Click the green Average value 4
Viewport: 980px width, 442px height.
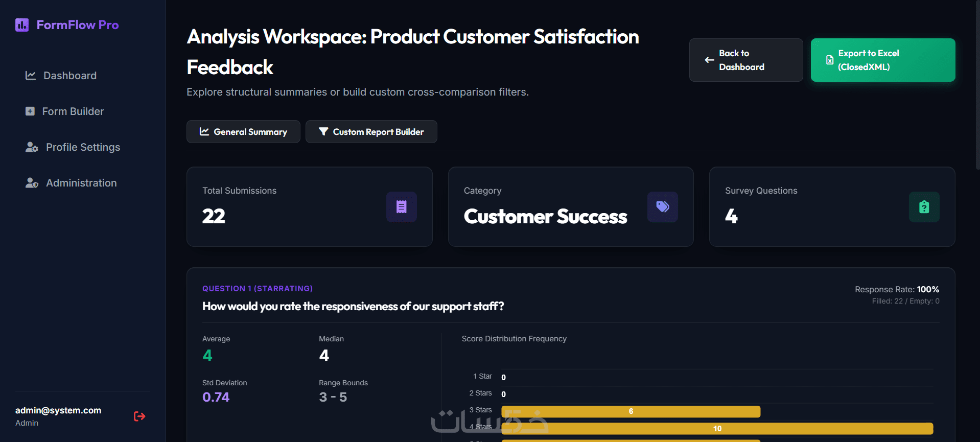207,356
